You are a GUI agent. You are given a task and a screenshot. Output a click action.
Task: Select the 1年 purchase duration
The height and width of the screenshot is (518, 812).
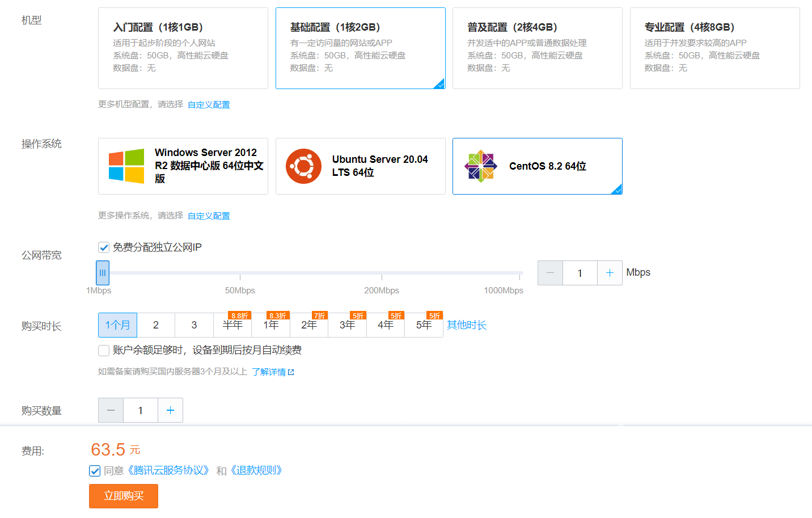pos(270,325)
